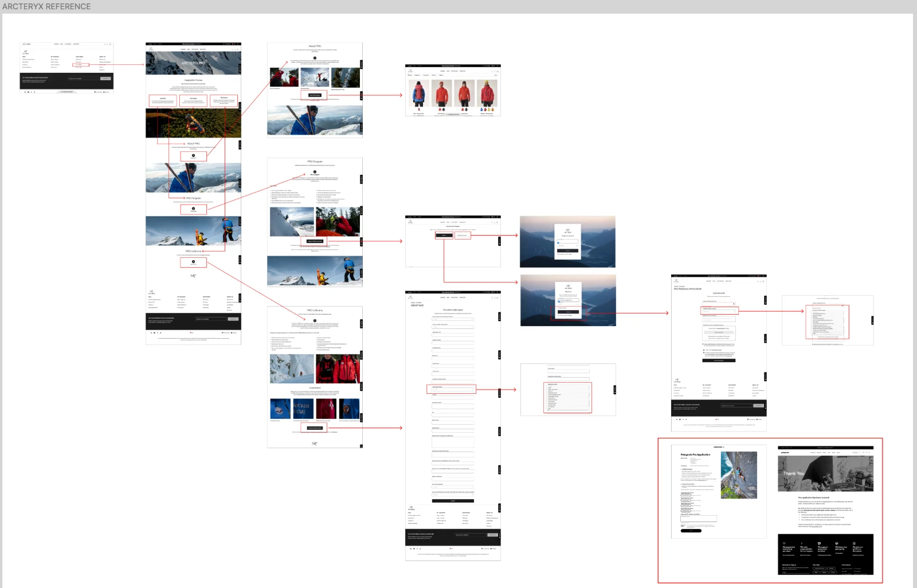The height and width of the screenshot is (588, 917).
Task: Click black button in About PRO detail frame
Action: coord(315,95)
